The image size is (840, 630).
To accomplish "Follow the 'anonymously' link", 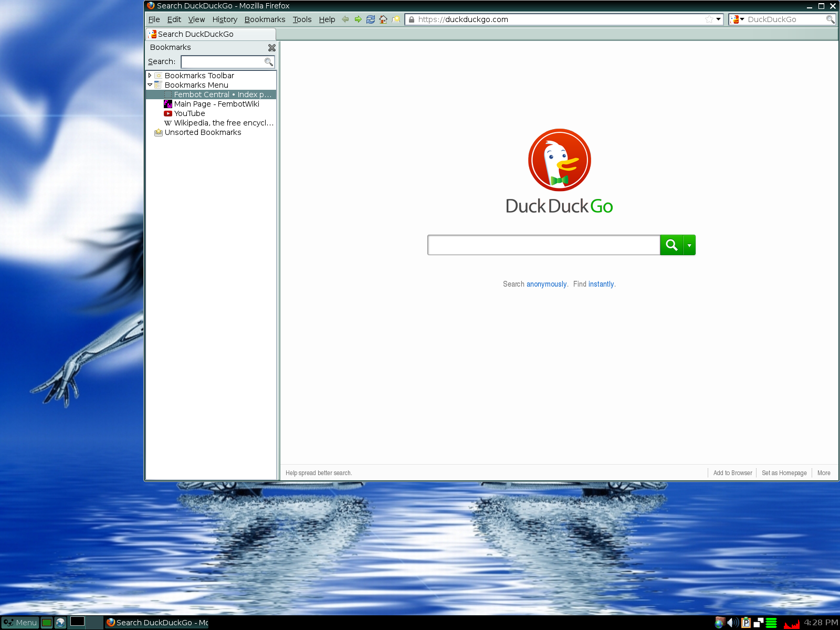I will point(547,284).
